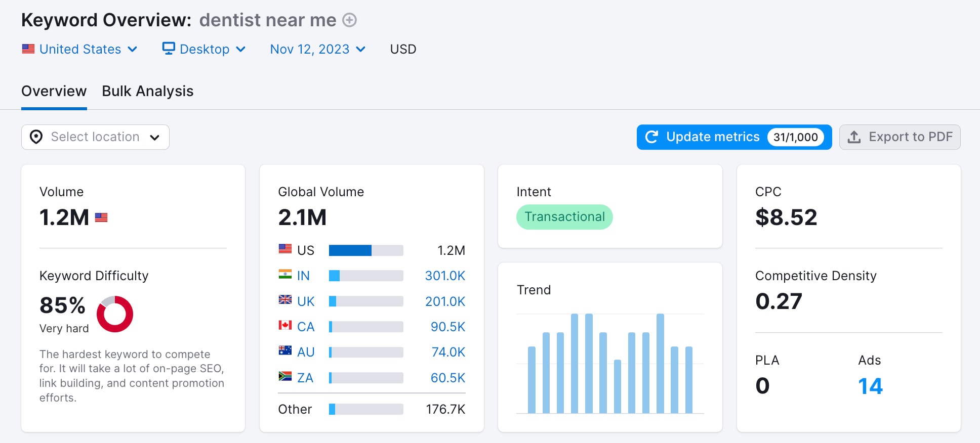Click the plus icon beside keyword title
Viewport: 980px width, 443px height.
[x=349, y=20]
